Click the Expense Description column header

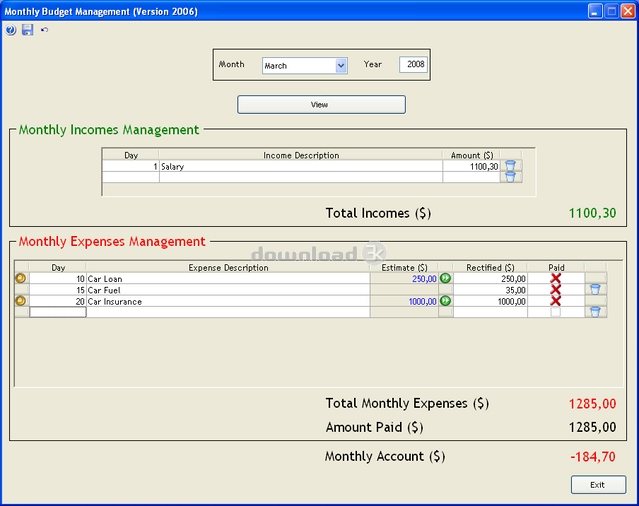pyautogui.click(x=228, y=268)
